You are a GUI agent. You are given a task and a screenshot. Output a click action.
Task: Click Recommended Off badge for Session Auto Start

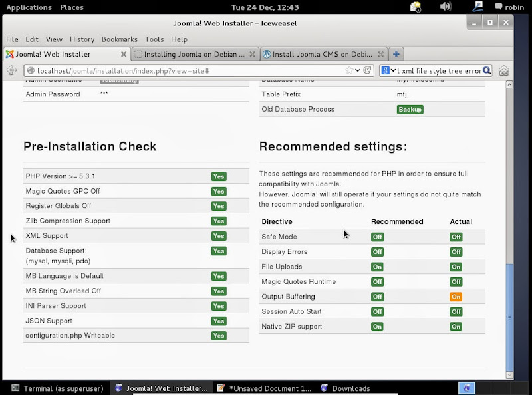coord(377,311)
